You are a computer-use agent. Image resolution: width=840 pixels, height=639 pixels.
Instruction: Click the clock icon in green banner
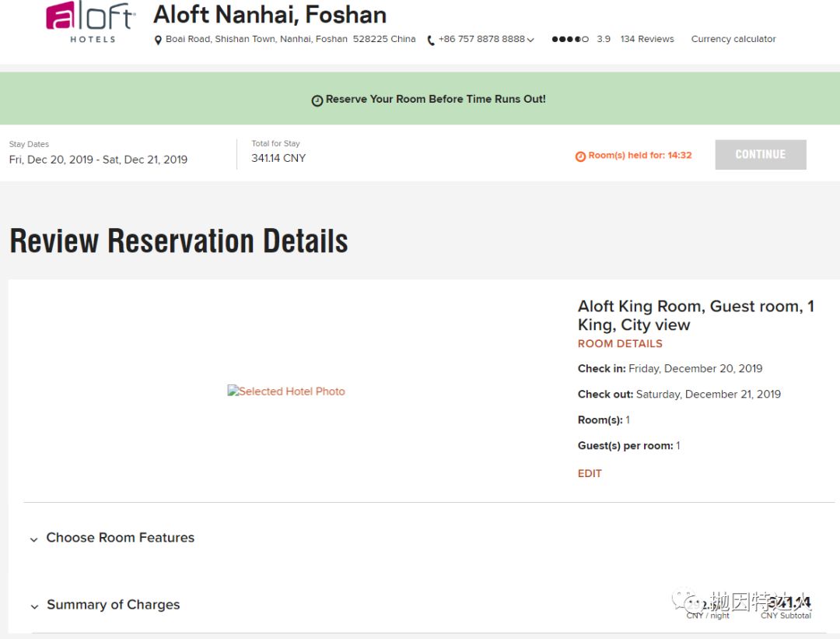pyautogui.click(x=317, y=100)
